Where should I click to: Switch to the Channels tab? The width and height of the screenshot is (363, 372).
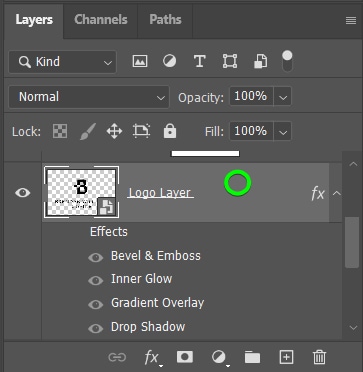pyautogui.click(x=101, y=20)
